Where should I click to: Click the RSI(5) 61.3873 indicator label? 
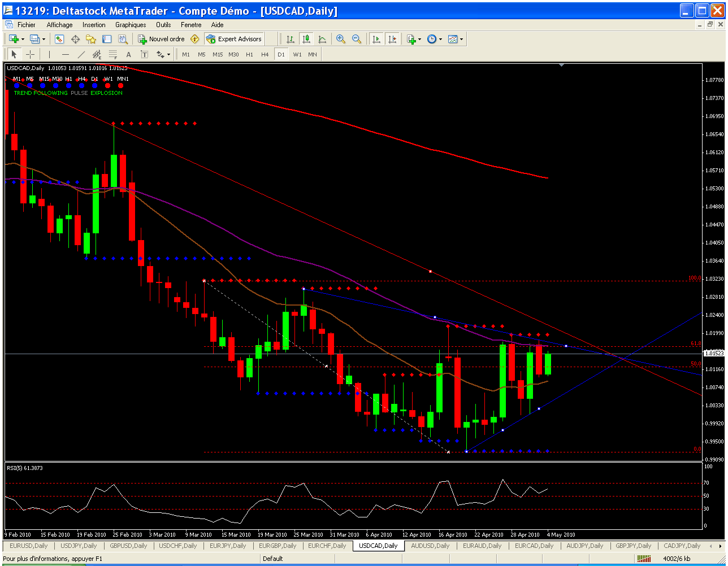[x=25, y=468]
